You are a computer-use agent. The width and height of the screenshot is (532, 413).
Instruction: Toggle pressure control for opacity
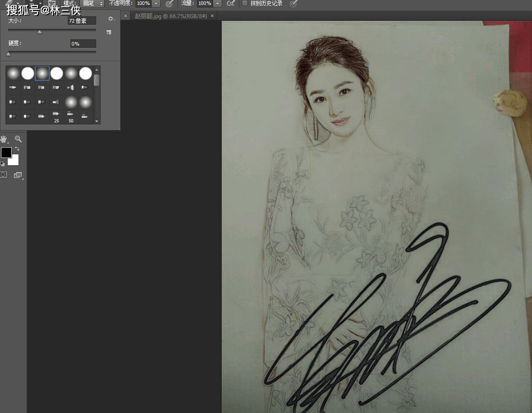[x=169, y=4]
